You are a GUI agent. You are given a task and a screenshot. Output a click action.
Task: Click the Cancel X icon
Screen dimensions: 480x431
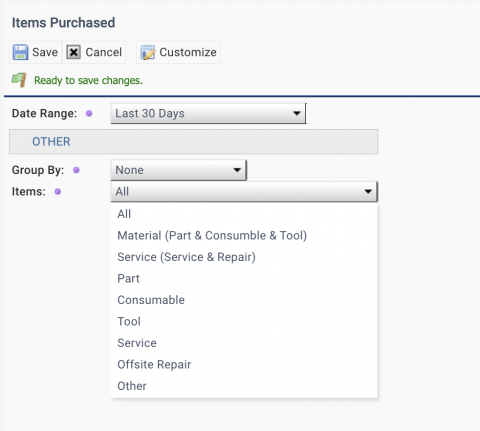pos(73,52)
